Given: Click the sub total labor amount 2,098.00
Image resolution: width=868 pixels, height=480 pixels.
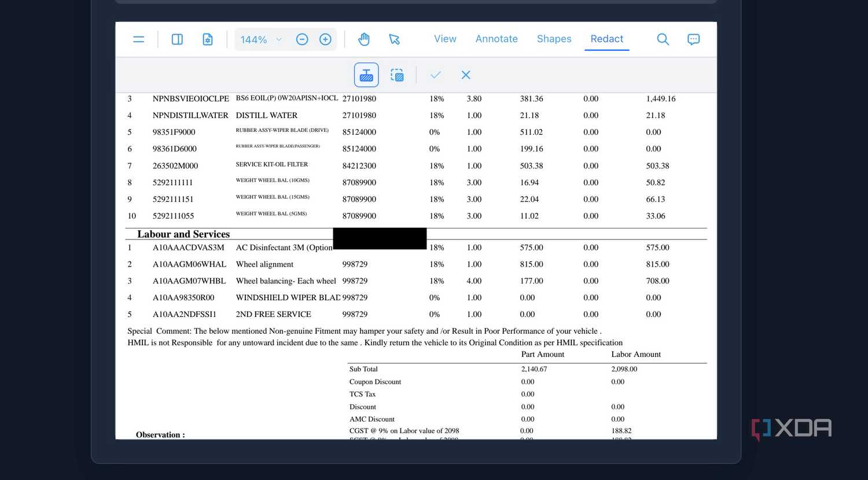Looking at the screenshot, I should [x=624, y=369].
